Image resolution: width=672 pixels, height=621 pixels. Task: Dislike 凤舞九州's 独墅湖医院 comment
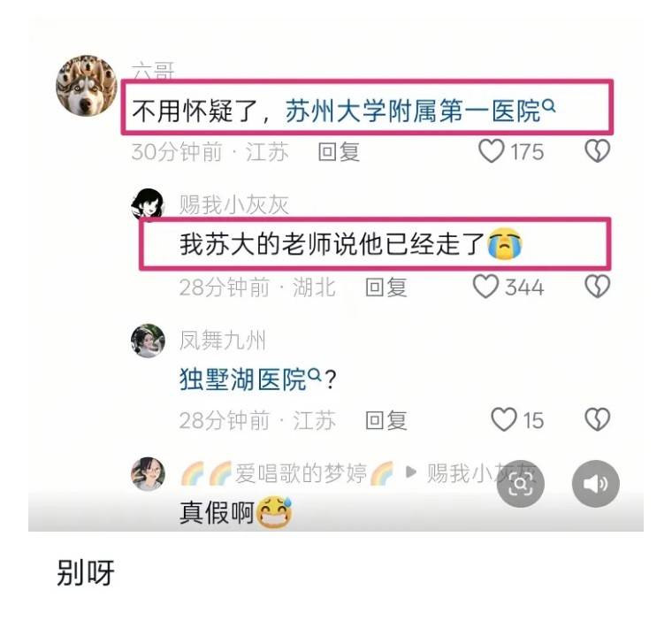pos(597,419)
